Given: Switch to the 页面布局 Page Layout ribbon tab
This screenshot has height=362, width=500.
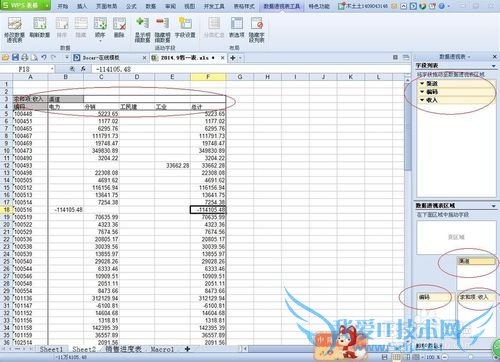Looking at the screenshot, I should click(106, 6).
